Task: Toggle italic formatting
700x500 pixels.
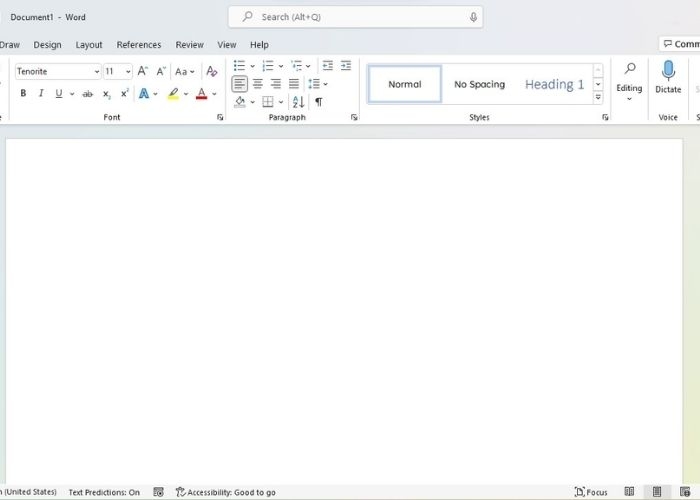Action: pos(41,94)
